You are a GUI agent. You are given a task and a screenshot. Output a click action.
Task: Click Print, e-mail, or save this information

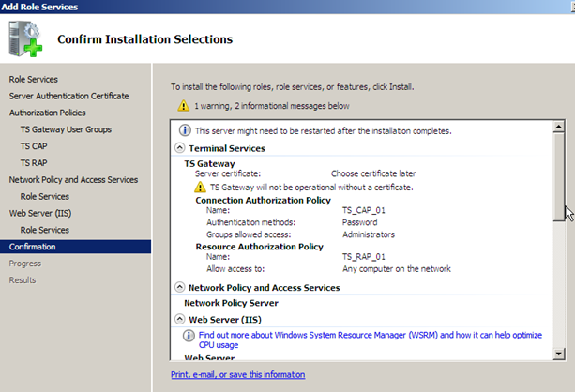point(237,374)
